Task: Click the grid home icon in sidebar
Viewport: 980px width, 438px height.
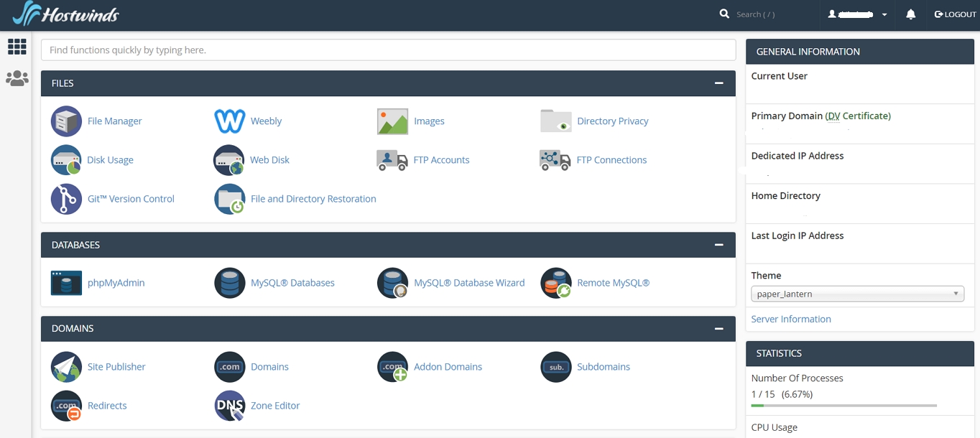Action: (17, 47)
